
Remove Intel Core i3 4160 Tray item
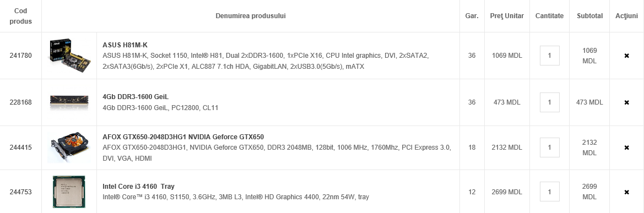point(626,192)
